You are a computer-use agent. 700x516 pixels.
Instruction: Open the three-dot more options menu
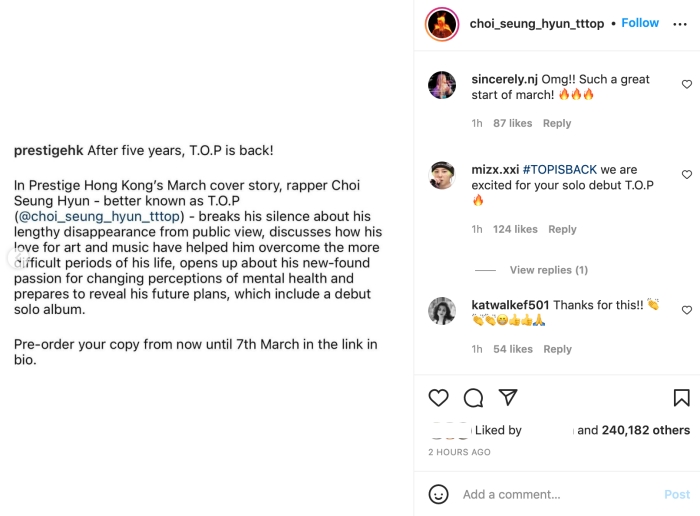(681, 24)
